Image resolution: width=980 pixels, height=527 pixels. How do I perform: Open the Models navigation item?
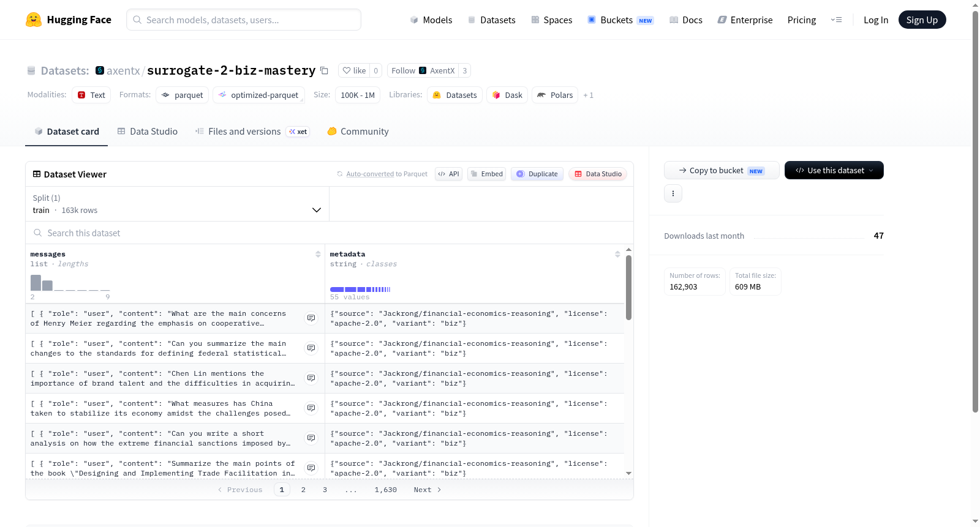coord(431,20)
